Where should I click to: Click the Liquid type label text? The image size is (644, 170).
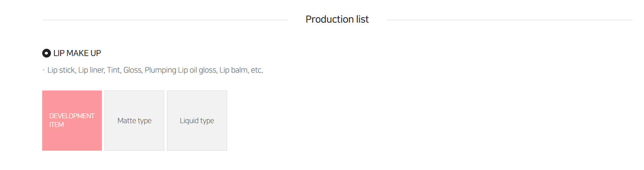tap(197, 121)
